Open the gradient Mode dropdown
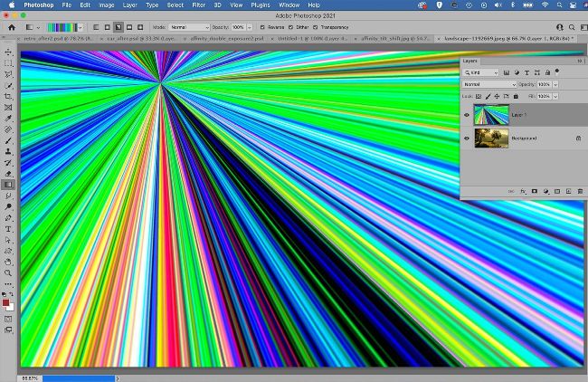This screenshot has width=588, height=382. coord(189,27)
